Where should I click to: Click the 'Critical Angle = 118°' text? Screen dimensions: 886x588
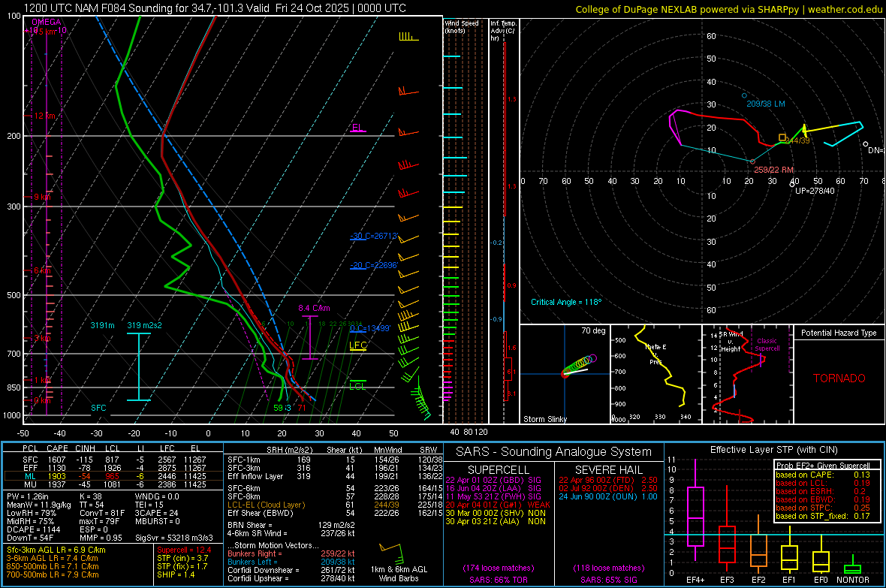(x=566, y=302)
